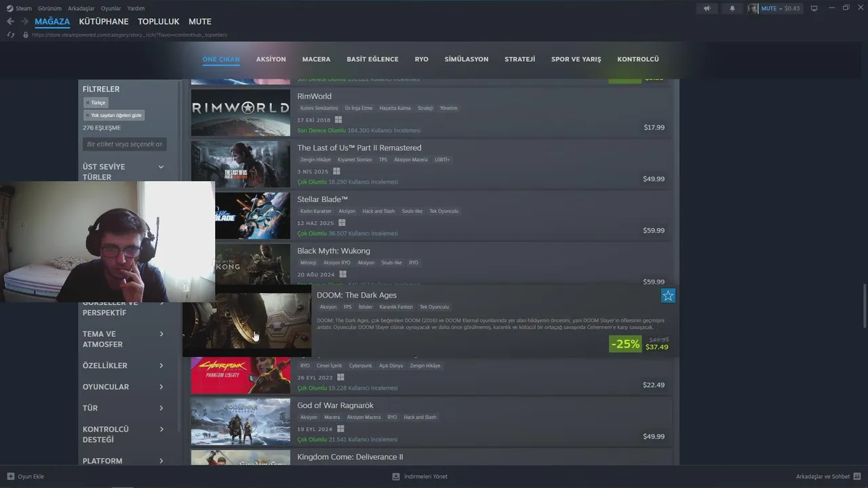Switch to Big Picture mode icon
Viewport: 868px width, 488px height.
[814, 8]
